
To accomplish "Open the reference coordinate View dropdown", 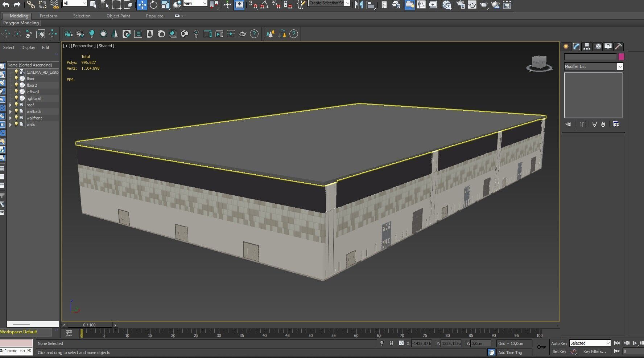I will 195,3.
